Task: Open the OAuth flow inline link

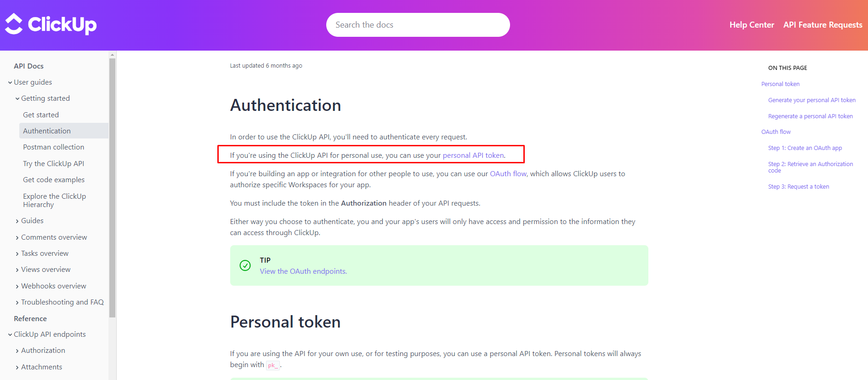Action: click(x=508, y=174)
